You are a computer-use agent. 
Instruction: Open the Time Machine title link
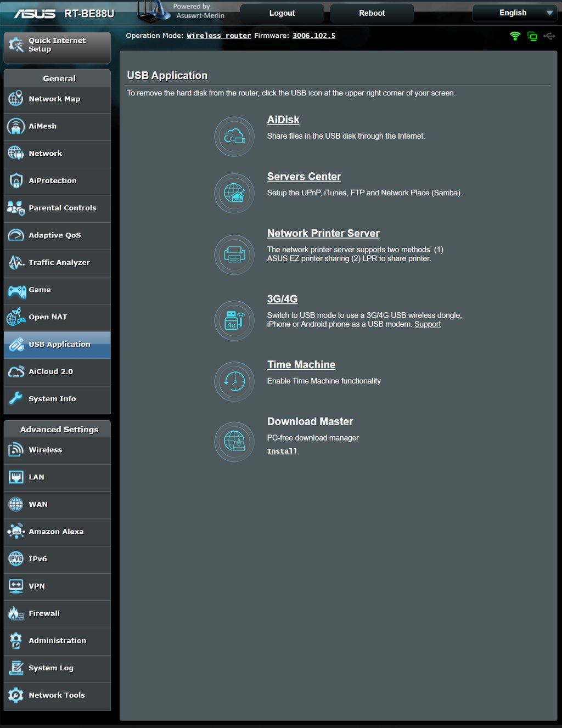(301, 365)
